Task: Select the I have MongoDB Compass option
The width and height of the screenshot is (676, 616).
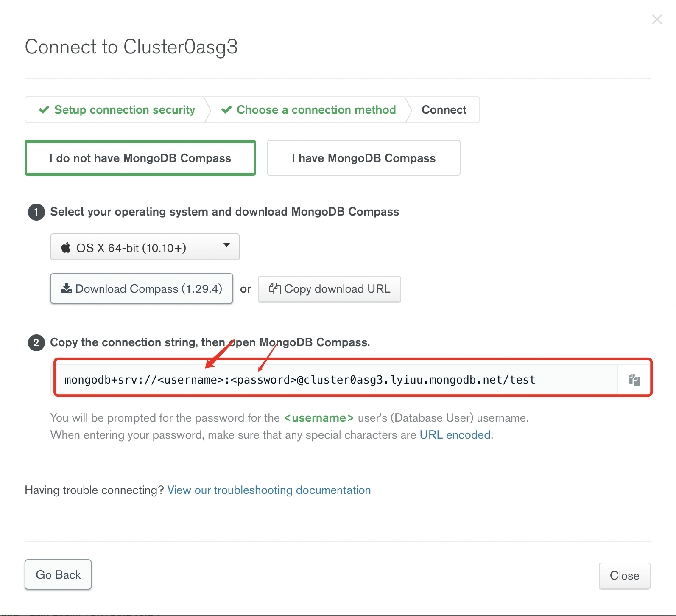Action: coord(364,158)
